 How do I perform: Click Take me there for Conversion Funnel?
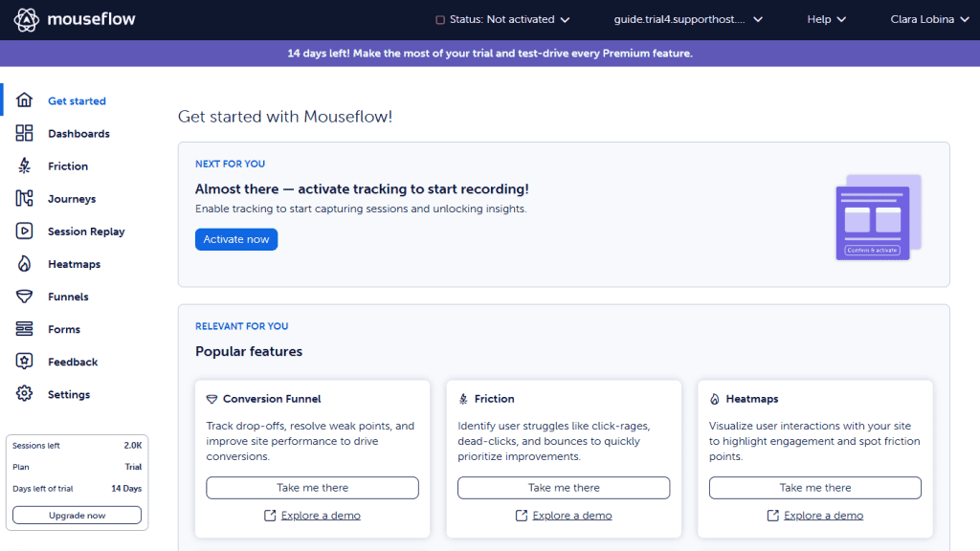(x=313, y=488)
